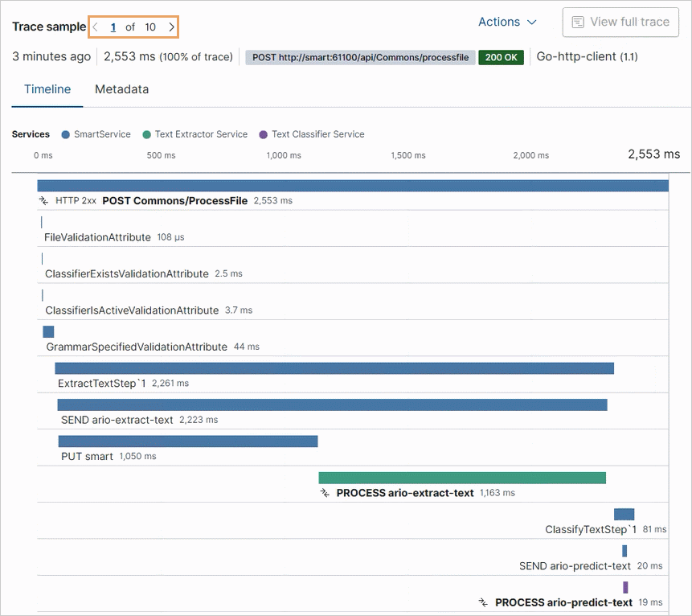
Task: Select the GrammarSpecifiedValidationAttribute span label
Action: [137, 347]
